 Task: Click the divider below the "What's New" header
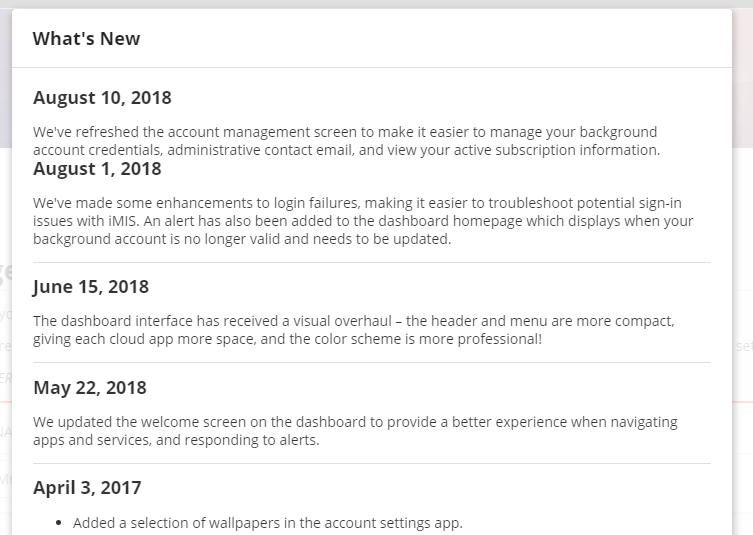[x=371, y=67]
